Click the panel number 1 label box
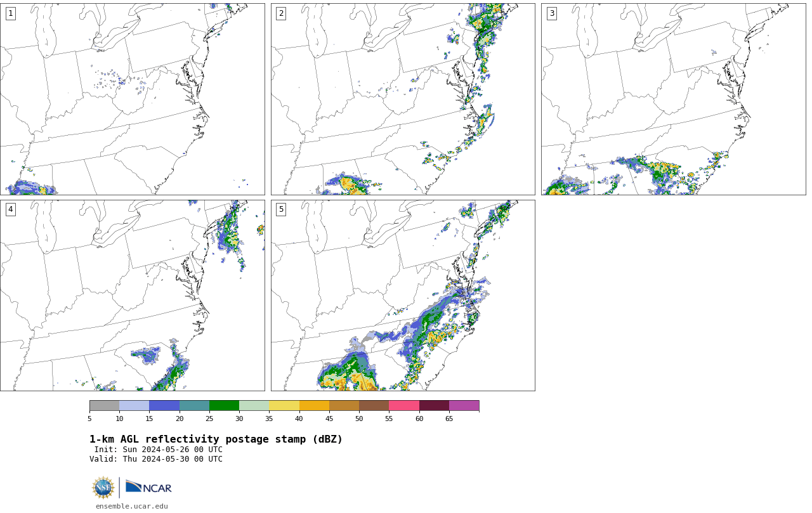 click(10, 13)
